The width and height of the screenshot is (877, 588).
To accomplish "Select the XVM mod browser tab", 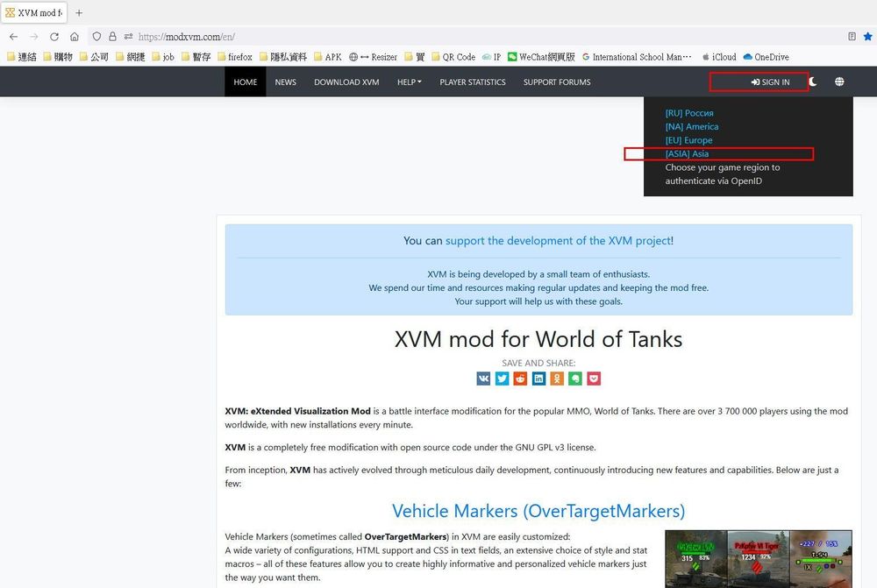I will click(x=34, y=12).
